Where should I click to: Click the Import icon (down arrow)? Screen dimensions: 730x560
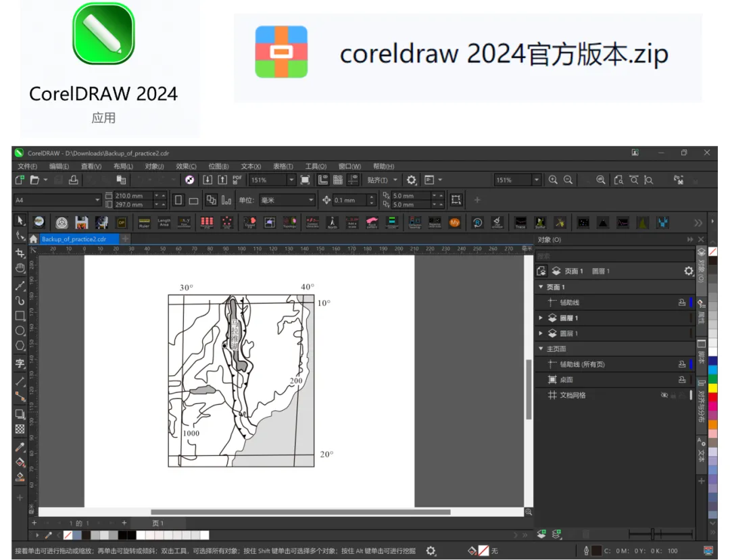pos(208,180)
